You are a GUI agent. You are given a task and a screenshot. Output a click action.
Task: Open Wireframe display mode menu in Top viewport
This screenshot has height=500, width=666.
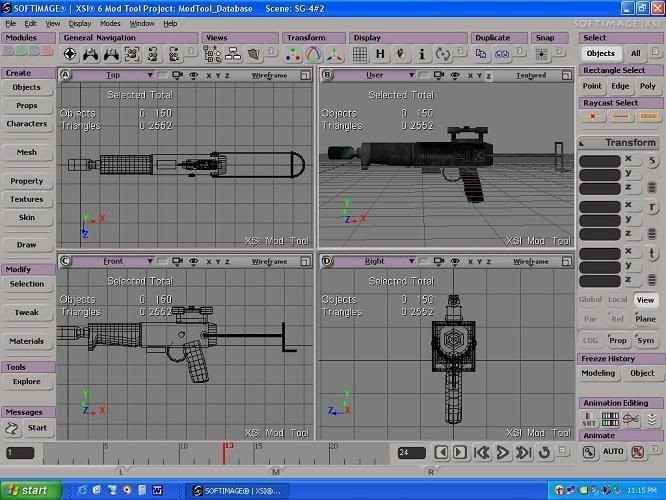[269, 75]
